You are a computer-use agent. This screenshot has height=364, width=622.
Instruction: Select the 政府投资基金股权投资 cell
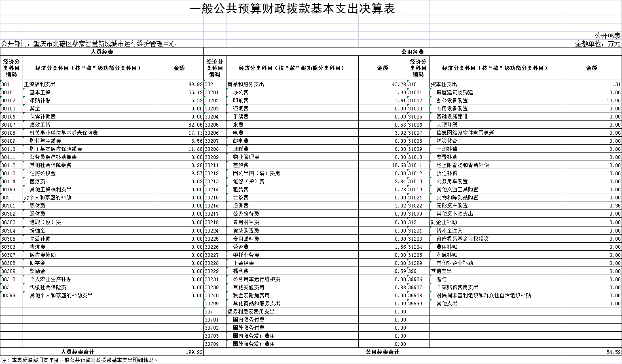pos(496,239)
